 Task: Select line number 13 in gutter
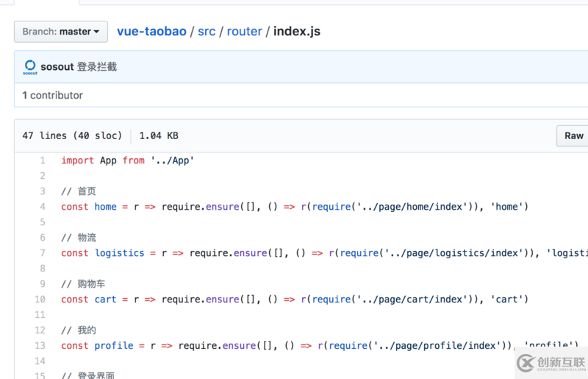[40, 346]
